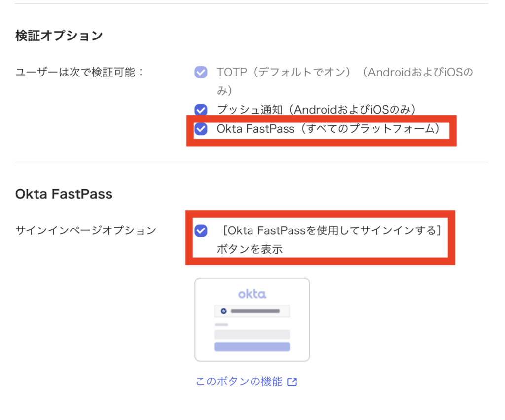
Task: Click the sign-in page preview thumbnail
Action: click(x=252, y=320)
